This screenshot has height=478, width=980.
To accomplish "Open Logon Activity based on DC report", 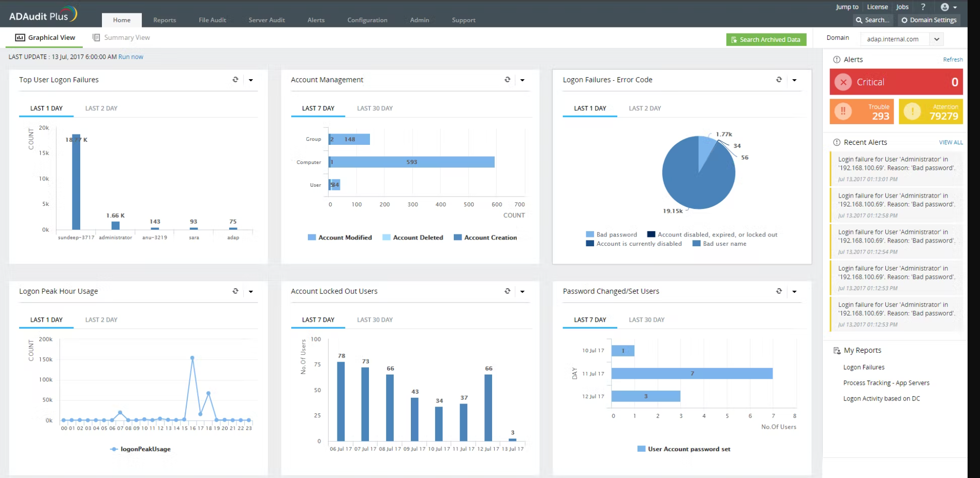I will 882,399.
